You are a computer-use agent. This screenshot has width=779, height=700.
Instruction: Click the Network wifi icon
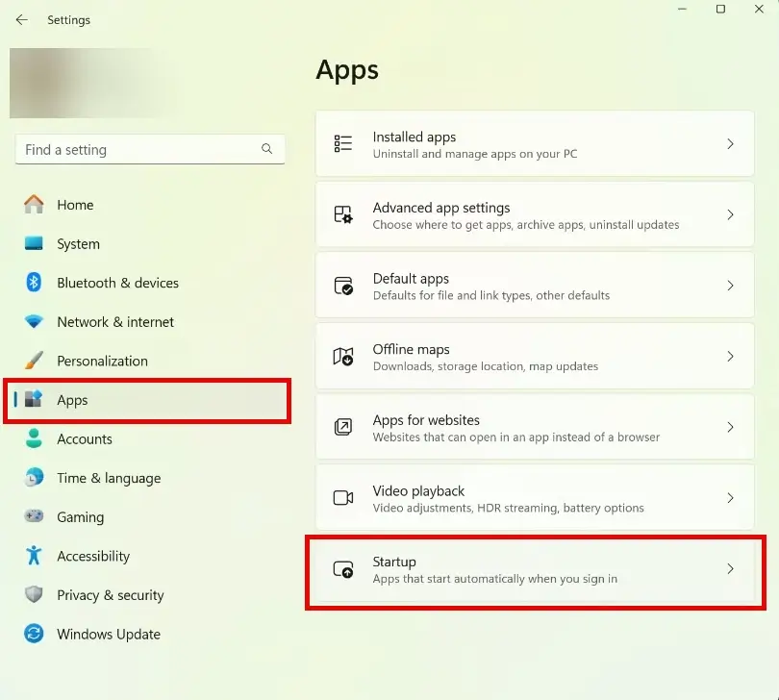[x=34, y=321]
